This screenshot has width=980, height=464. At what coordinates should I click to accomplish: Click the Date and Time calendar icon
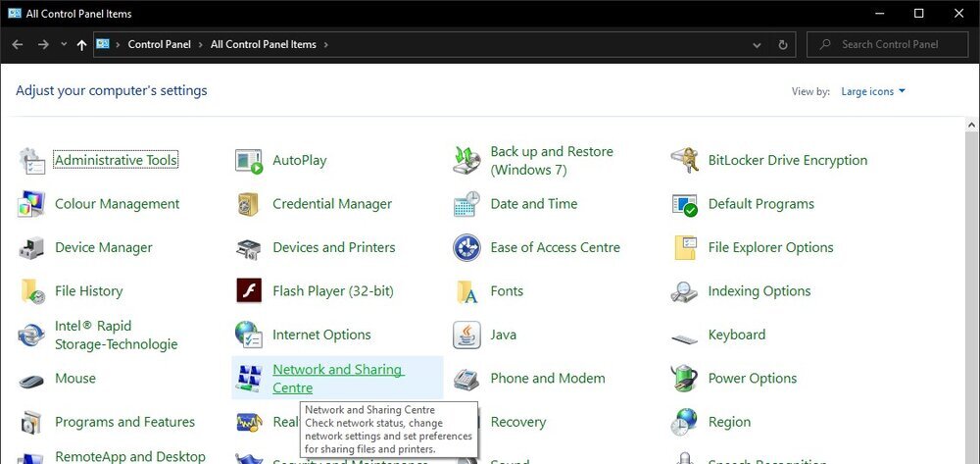pos(466,204)
